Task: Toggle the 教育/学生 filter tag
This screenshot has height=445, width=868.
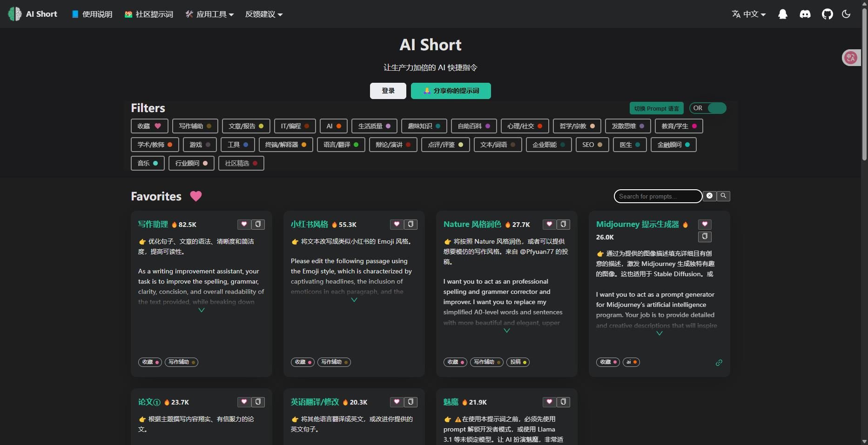Action: tap(679, 126)
